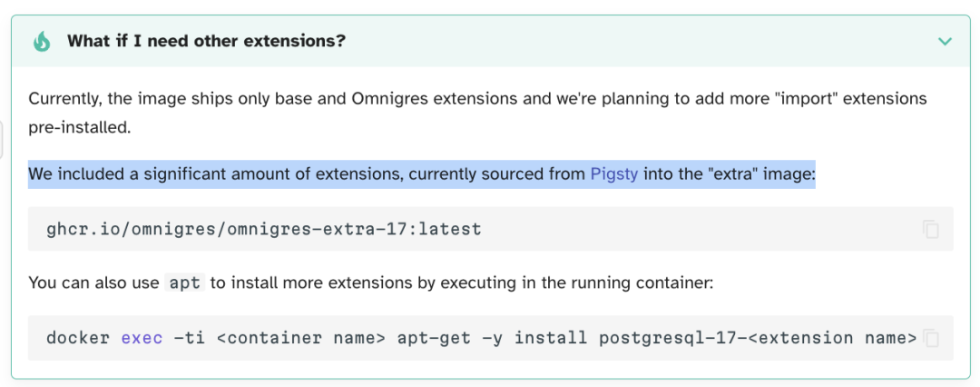The image size is (980, 387).
Task: Click the "What if I need other extensions?" heading
Action: (x=206, y=41)
